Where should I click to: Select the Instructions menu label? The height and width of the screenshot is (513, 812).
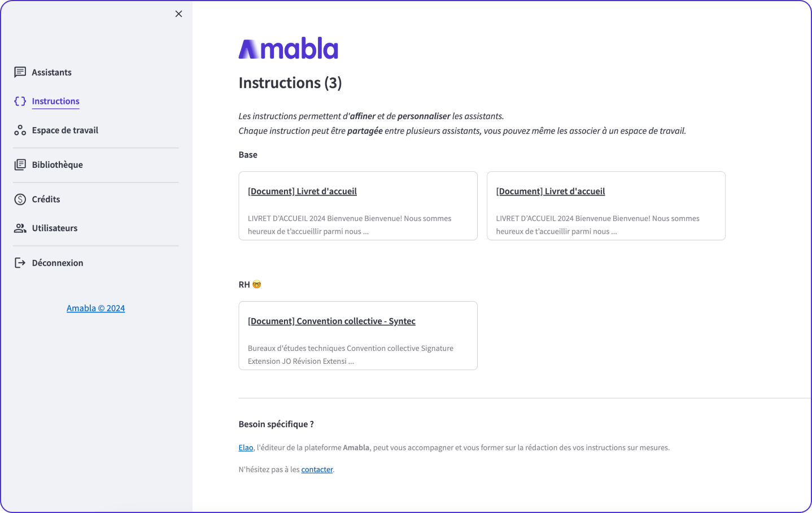(x=56, y=101)
